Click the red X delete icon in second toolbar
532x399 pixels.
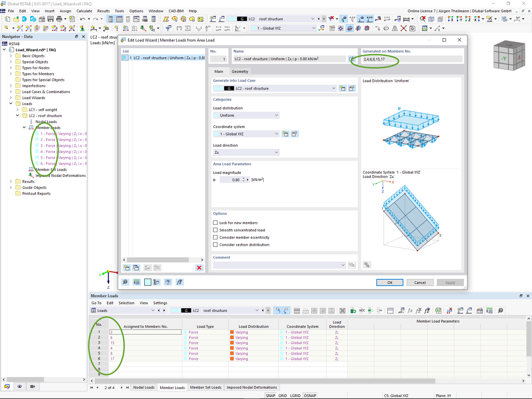point(403,28)
